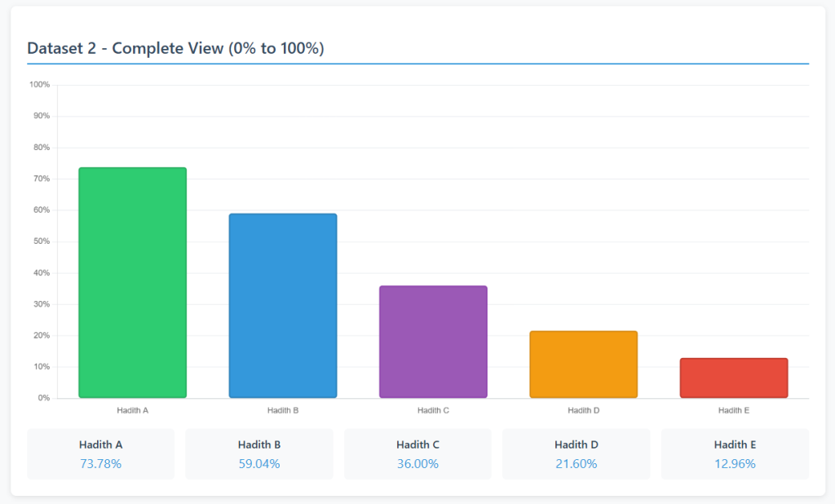Select the Hadith C x-axis label
Image resolution: width=835 pixels, height=504 pixels.
(433, 410)
